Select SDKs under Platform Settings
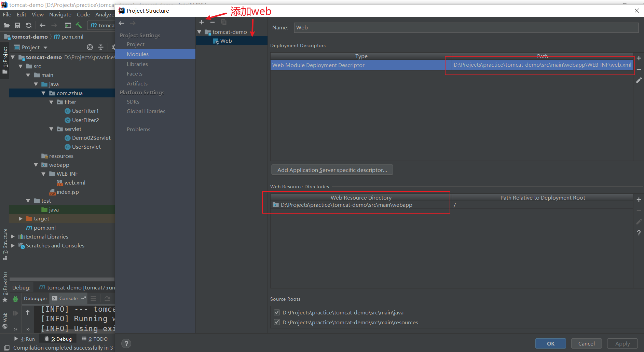This screenshot has height=352, width=644. (x=133, y=101)
